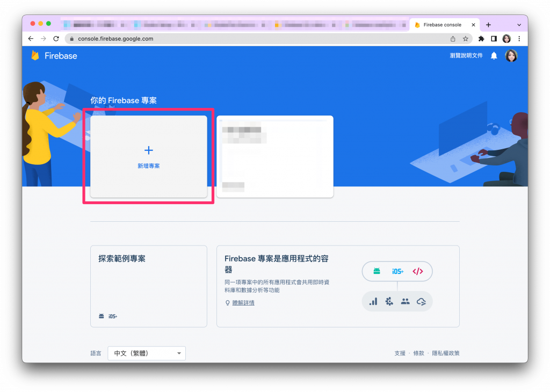Click the Firebase flame logo

pos(35,55)
